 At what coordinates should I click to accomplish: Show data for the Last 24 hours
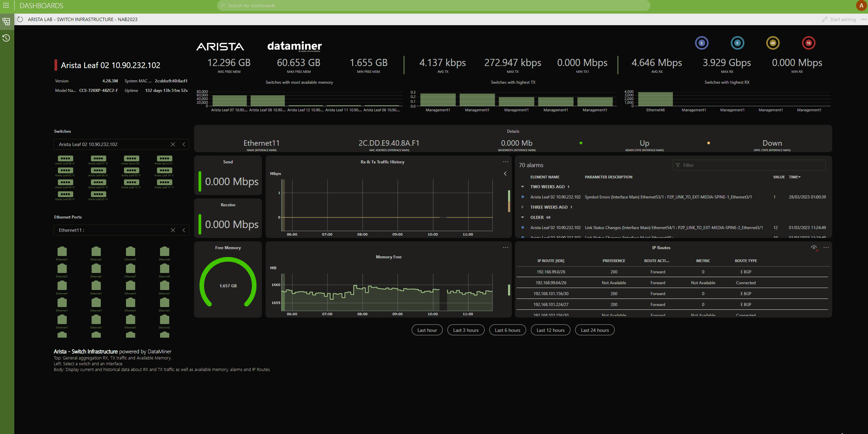coord(595,330)
